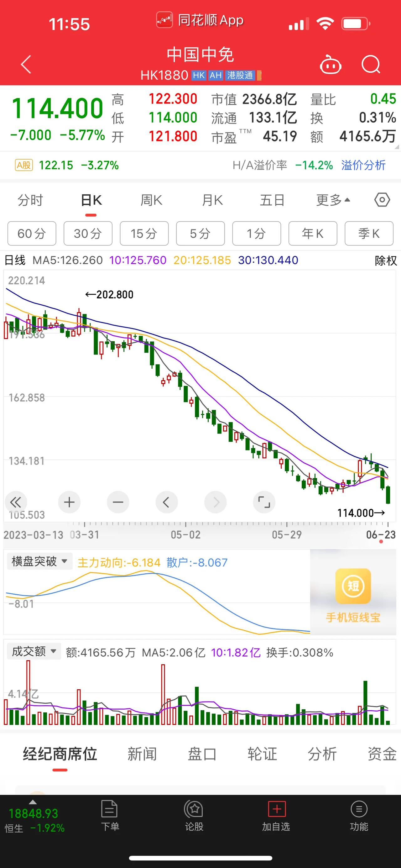Open 经纪商席位 tab

60,754
